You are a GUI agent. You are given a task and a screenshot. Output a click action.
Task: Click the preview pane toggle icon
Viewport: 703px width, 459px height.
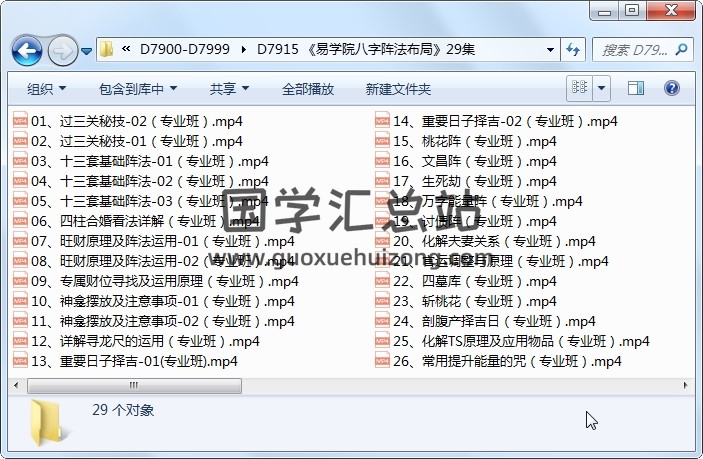(x=638, y=89)
